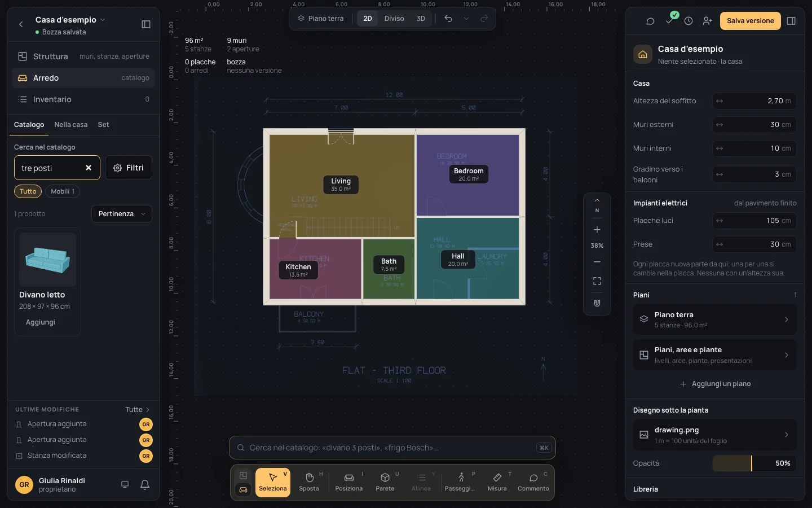Open the checks icon with green badge

click(670, 20)
